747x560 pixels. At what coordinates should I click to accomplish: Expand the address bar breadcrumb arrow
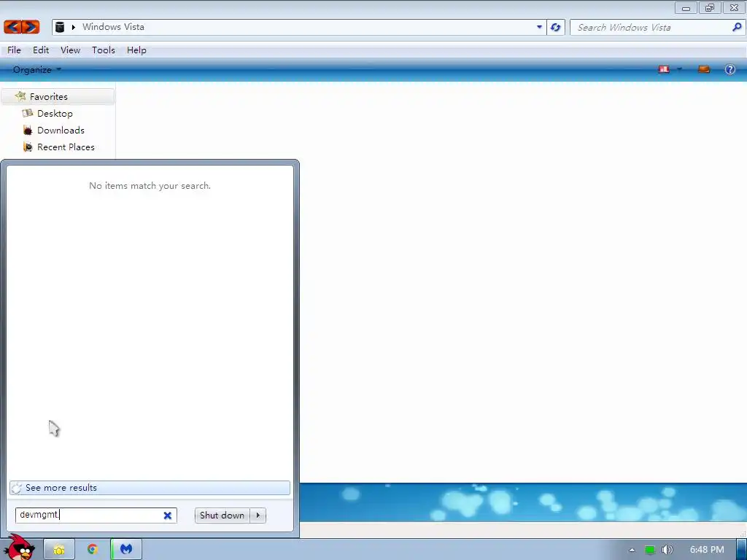(x=74, y=27)
